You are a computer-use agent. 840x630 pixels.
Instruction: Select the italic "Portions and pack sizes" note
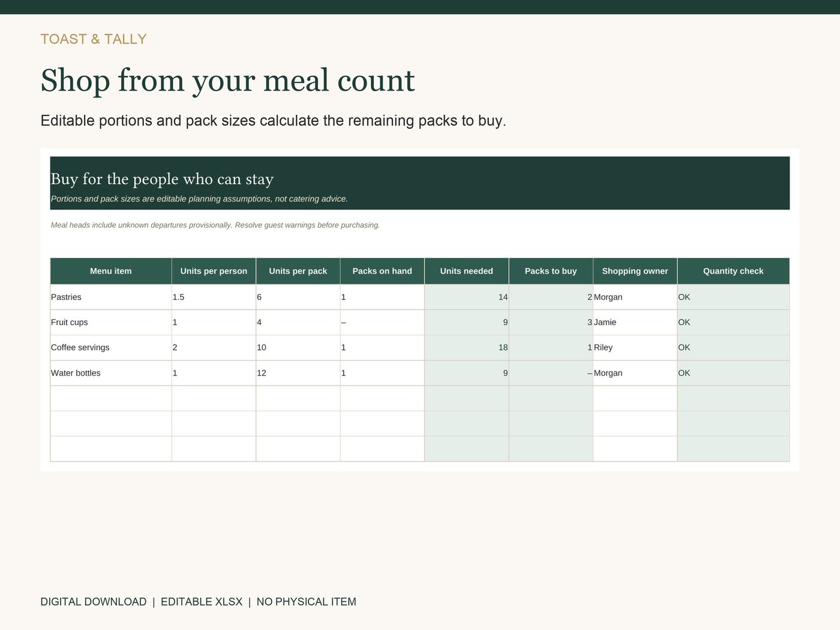pos(199,199)
